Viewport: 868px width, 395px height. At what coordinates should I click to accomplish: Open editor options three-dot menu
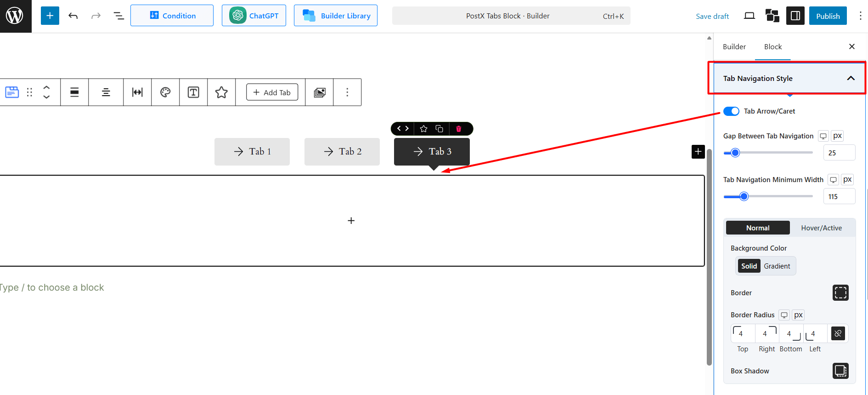pos(860,16)
